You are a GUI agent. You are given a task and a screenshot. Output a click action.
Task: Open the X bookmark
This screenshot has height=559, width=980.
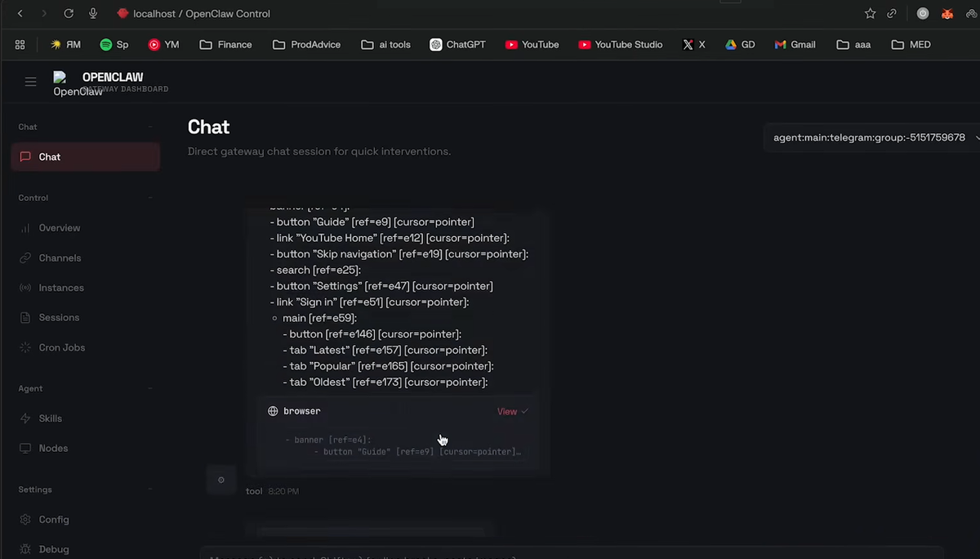coord(694,45)
